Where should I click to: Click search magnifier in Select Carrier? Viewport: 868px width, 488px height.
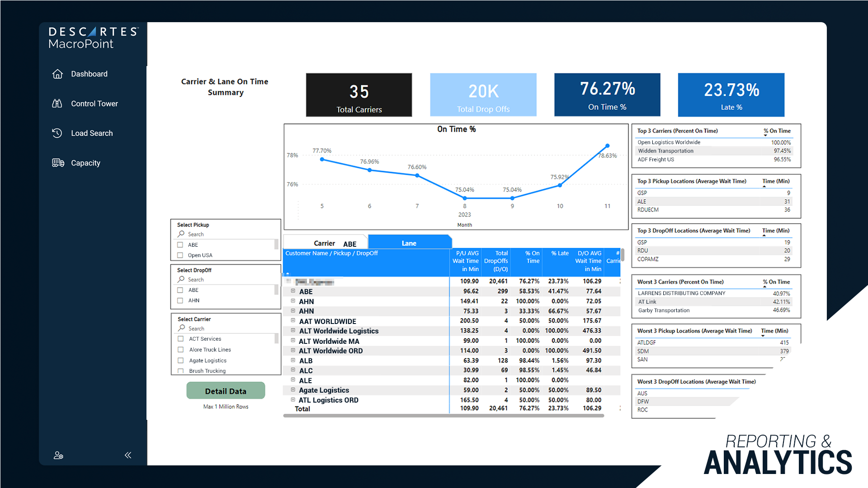point(181,328)
